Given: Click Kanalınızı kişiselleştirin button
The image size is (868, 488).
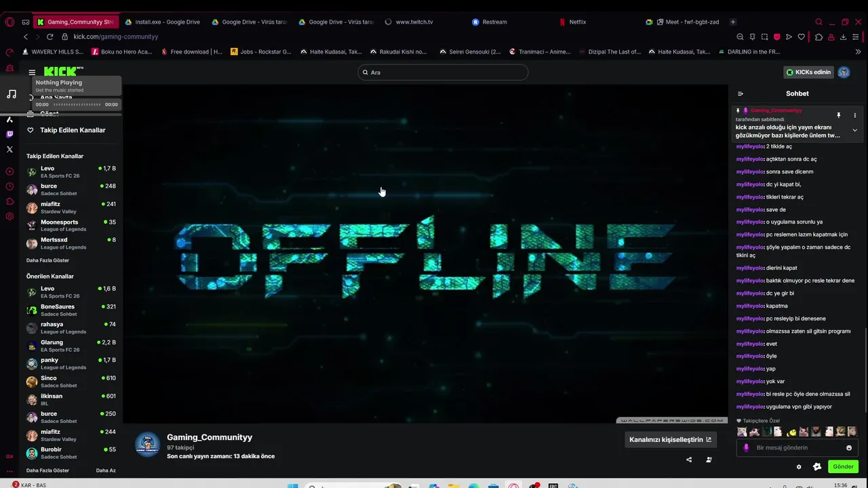Looking at the screenshot, I should point(670,439).
